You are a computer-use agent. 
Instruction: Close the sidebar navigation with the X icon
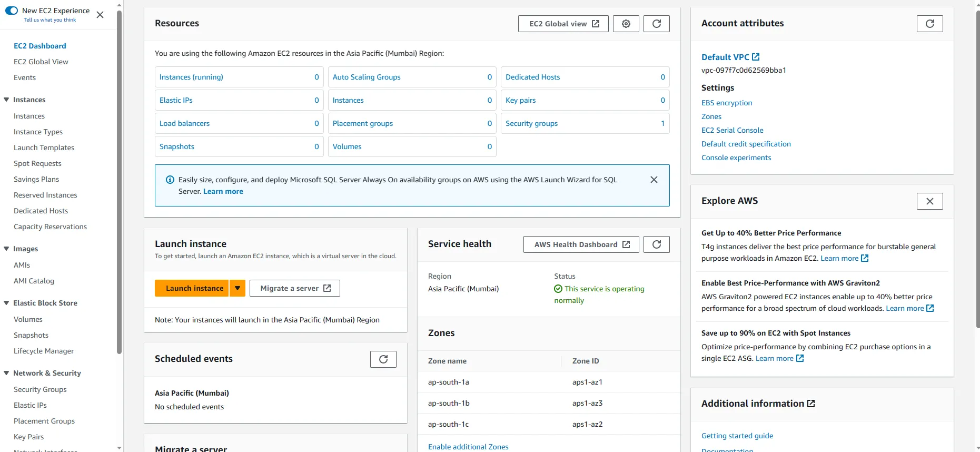[100, 15]
